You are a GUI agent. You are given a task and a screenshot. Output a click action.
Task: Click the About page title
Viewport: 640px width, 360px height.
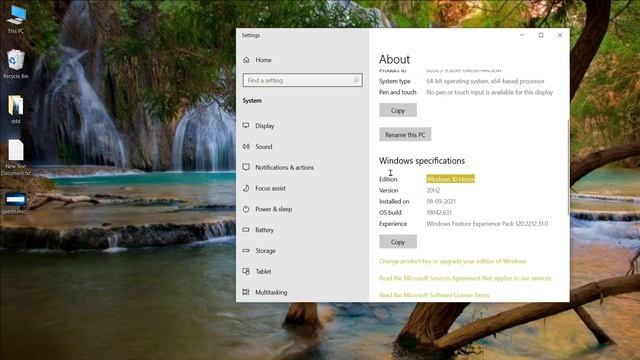pos(394,60)
